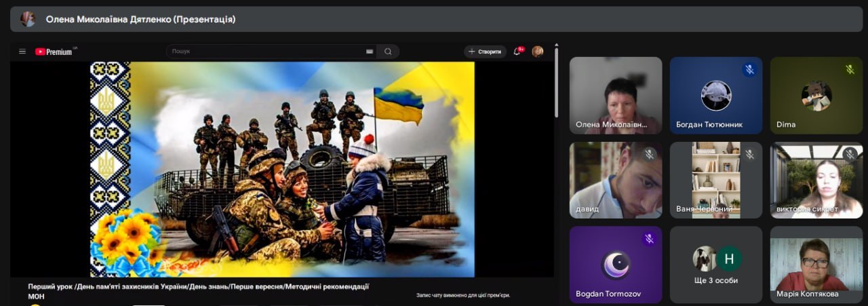
Task: Click the YouTube search magnifier button
Action: point(388,52)
